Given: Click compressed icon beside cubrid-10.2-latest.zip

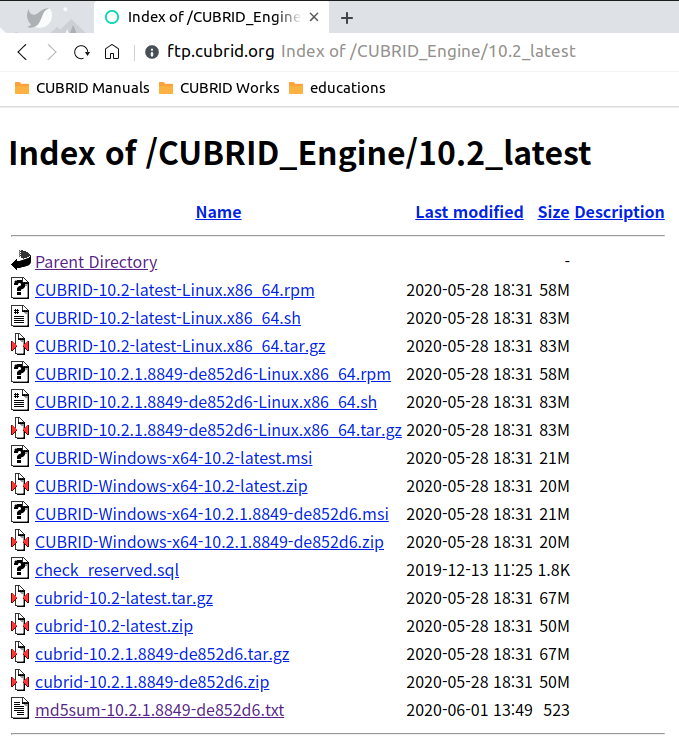Looking at the screenshot, I should point(20,623).
